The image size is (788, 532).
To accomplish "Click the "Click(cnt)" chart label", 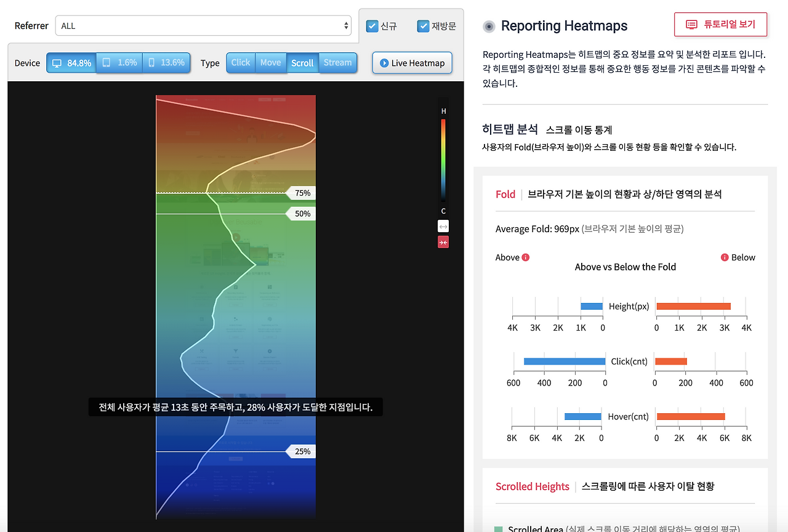I will coord(629,361).
